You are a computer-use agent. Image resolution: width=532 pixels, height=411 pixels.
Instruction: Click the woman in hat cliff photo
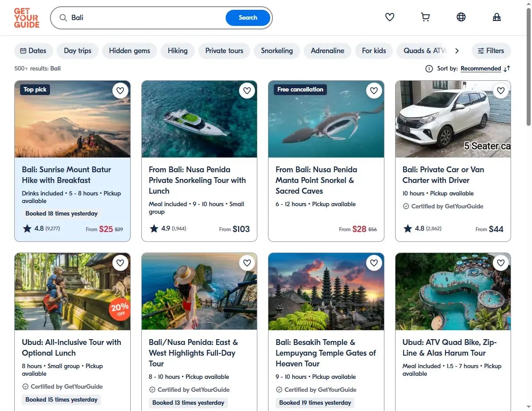tap(199, 291)
